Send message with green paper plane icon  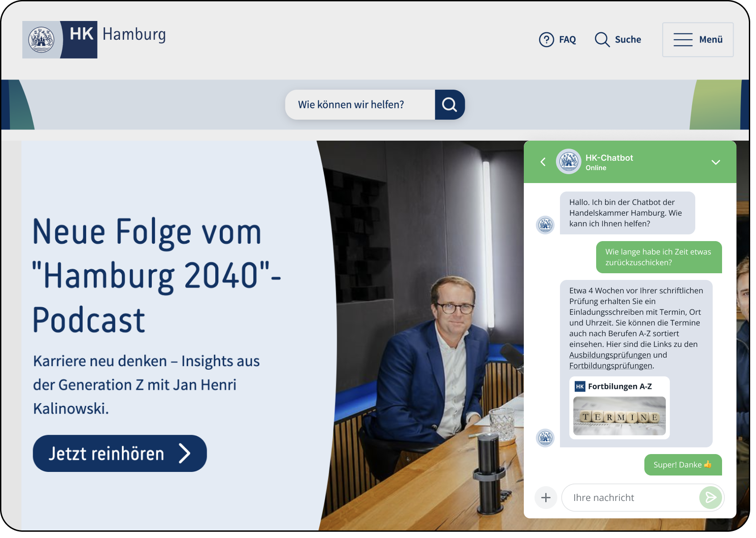[710, 497]
